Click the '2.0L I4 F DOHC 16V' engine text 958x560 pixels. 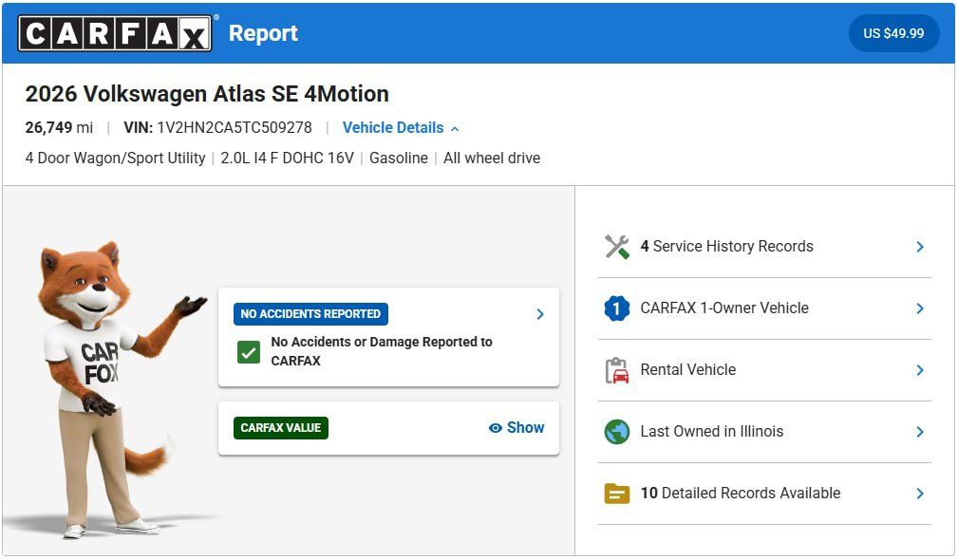(x=287, y=159)
